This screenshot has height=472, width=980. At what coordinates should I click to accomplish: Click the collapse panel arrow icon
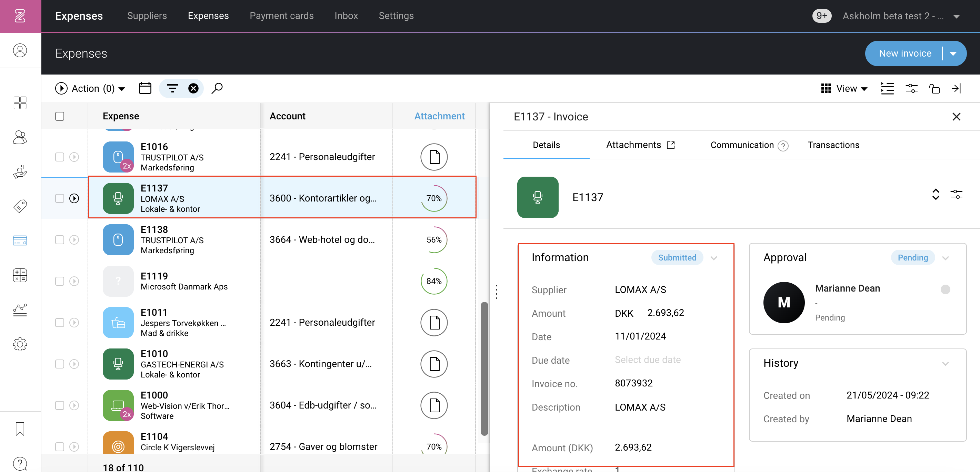coord(957,88)
